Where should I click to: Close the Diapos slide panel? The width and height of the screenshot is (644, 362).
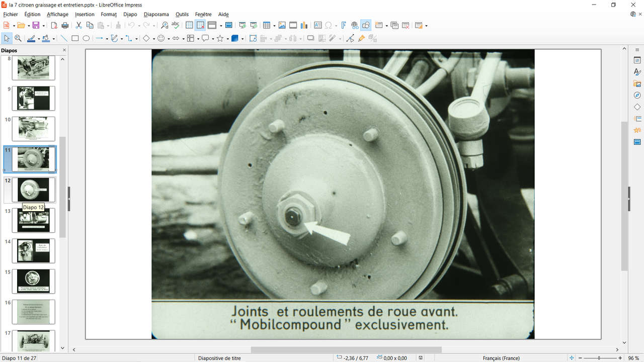[x=64, y=50]
